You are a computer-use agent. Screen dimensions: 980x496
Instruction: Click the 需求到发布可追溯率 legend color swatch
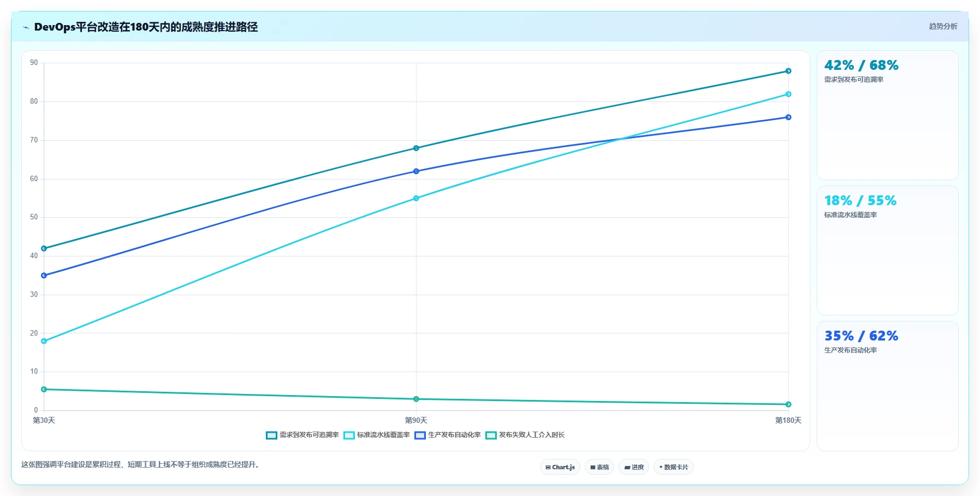pos(271,435)
